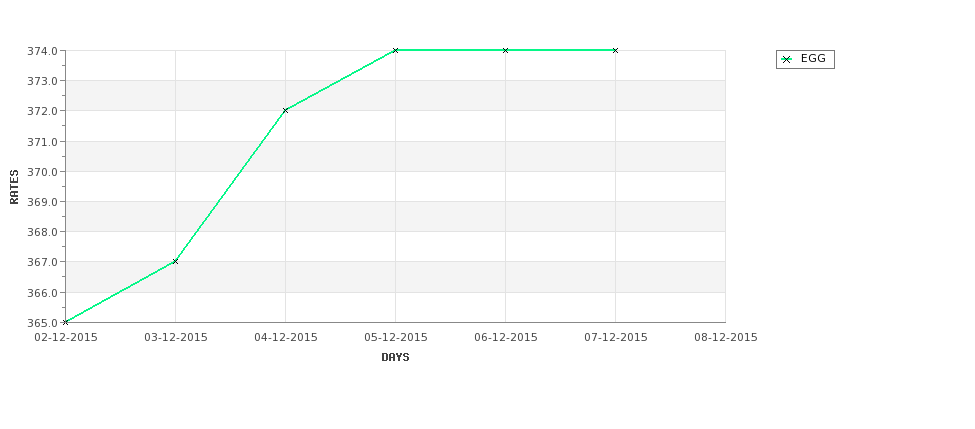Image resolution: width=975 pixels, height=429 pixels.
Task: Click the 370.0 y-axis tick label
Action: (42, 172)
